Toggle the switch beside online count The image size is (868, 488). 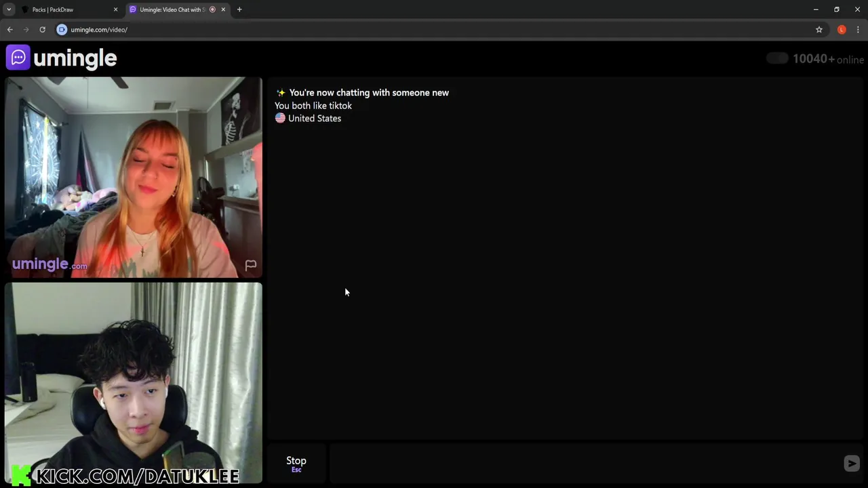(x=777, y=59)
